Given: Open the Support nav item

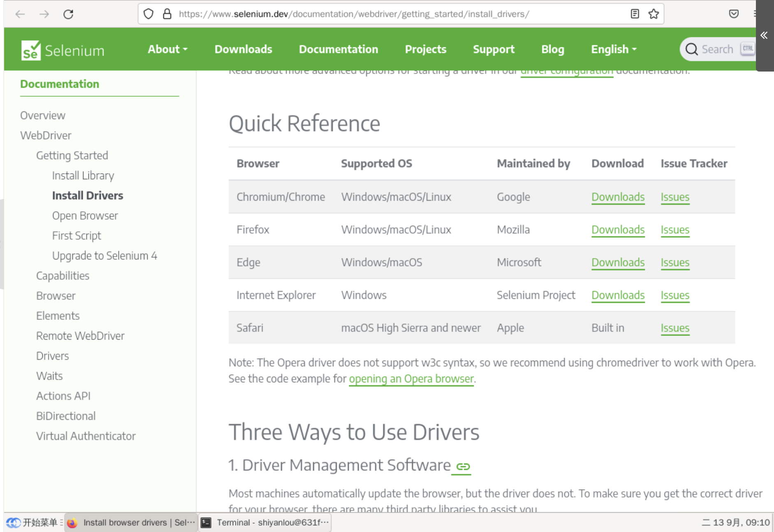Looking at the screenshot, I should (x=494, y=49).
